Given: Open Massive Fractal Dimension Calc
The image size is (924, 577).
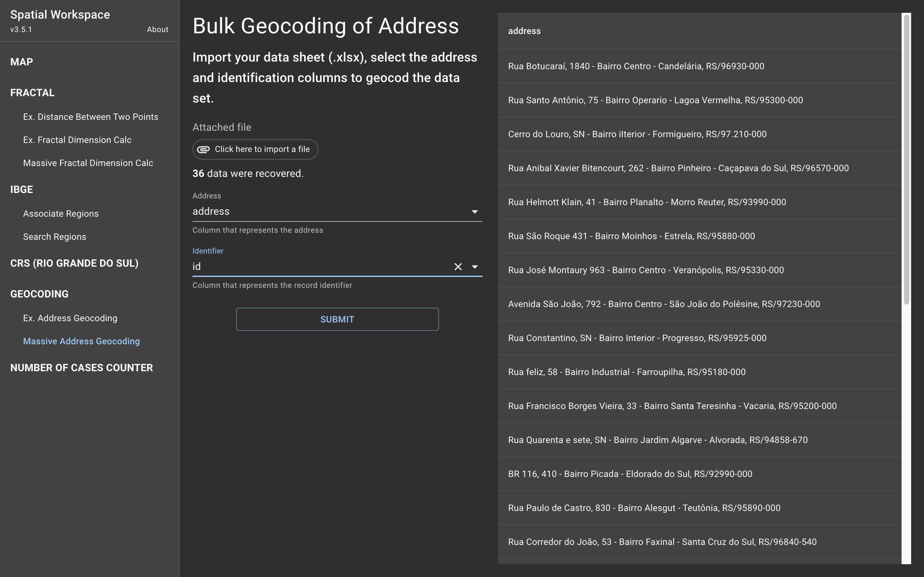Looking at the screenshot, I should (88, 163).
